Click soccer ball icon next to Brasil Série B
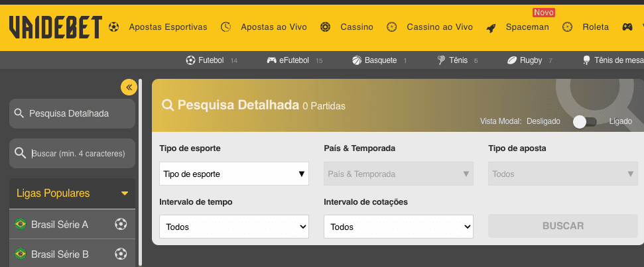The height and width of the screenshot is (267, 644). (121, 254)
